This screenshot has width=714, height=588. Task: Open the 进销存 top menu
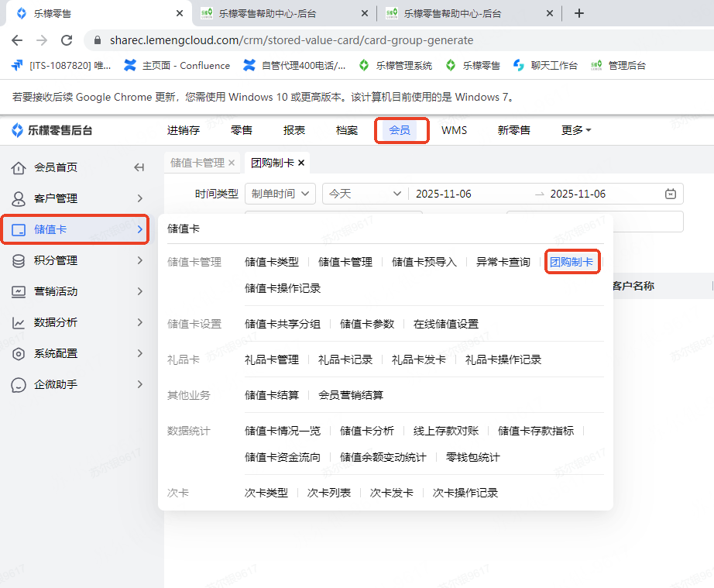click(x=184, y=130)
